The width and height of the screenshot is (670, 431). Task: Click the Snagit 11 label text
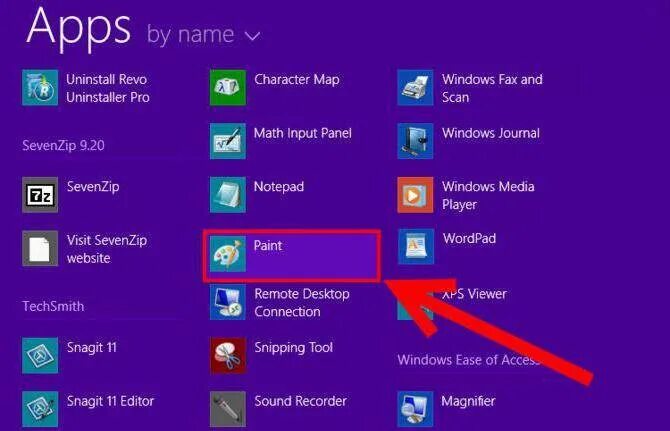(x=91, y=347)
